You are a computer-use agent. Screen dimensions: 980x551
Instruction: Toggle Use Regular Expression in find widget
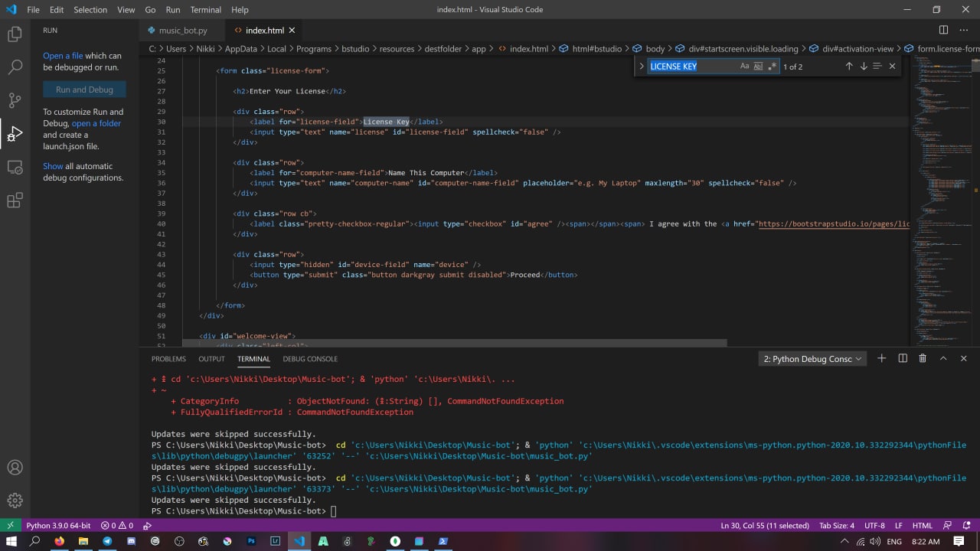pyautogui.click(x=772, y=67)
